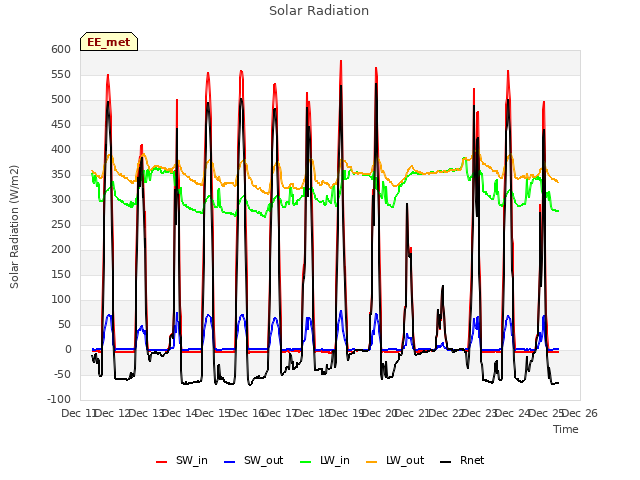
Task: Click the LW_out legend entry
Action: 395,460
